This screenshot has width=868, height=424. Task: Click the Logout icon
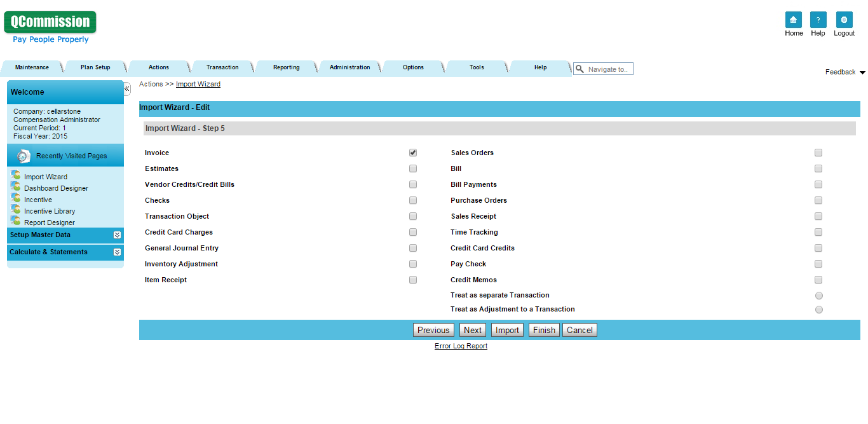coord(844,24)
